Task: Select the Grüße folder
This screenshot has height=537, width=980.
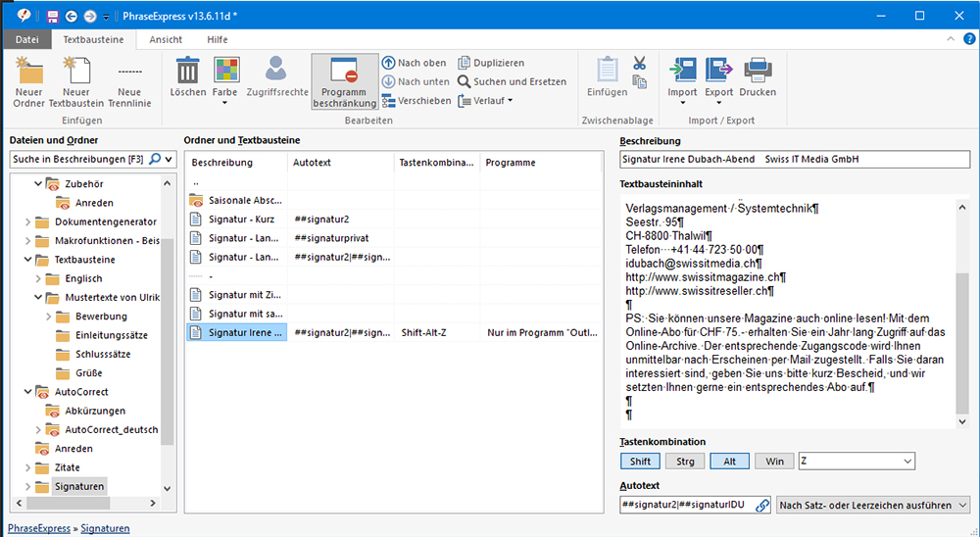Action: [x=89, y=373]
